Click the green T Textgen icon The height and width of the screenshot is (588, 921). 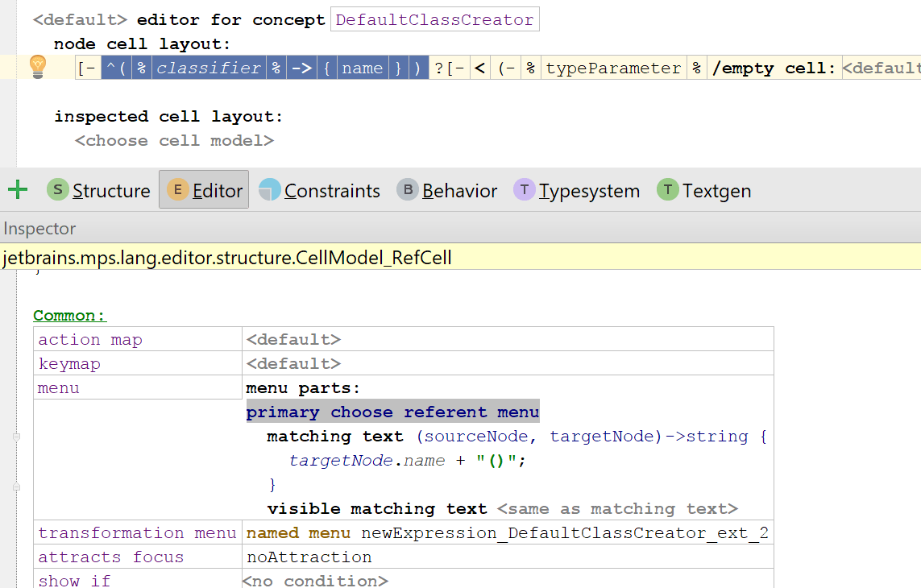point(668,190)
